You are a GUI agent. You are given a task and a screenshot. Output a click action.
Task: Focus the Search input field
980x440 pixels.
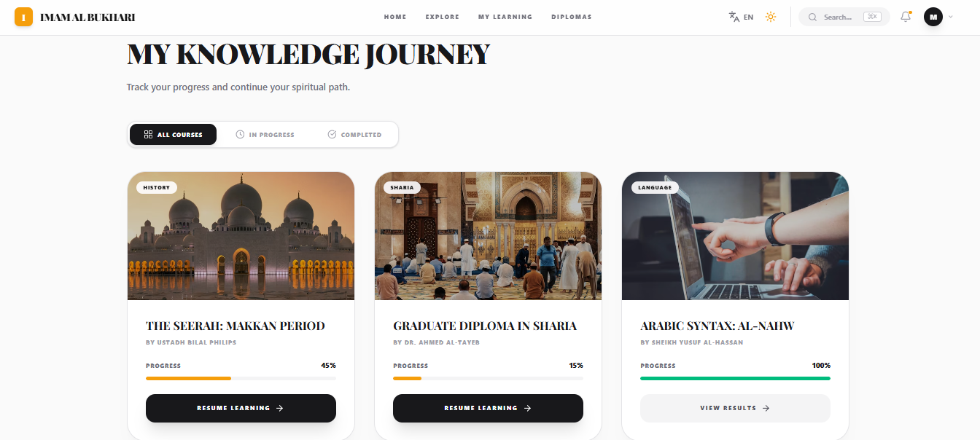click(x=844, y=17)
